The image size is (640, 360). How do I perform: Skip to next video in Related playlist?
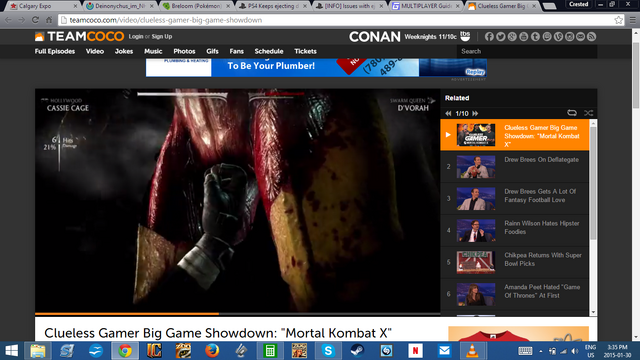[x=475, y=113]
